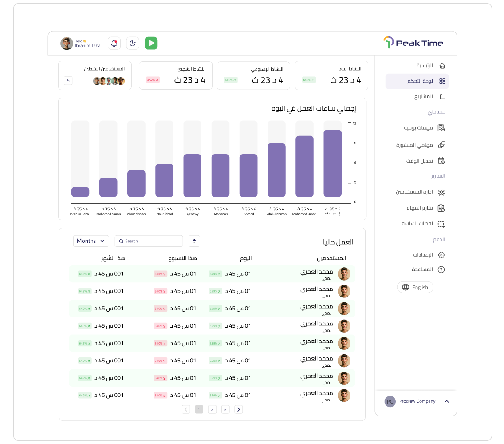This screenshot has height=444, width=504.
Task: Click the next page arrow in pagination
Action: (x=239, y=409)
